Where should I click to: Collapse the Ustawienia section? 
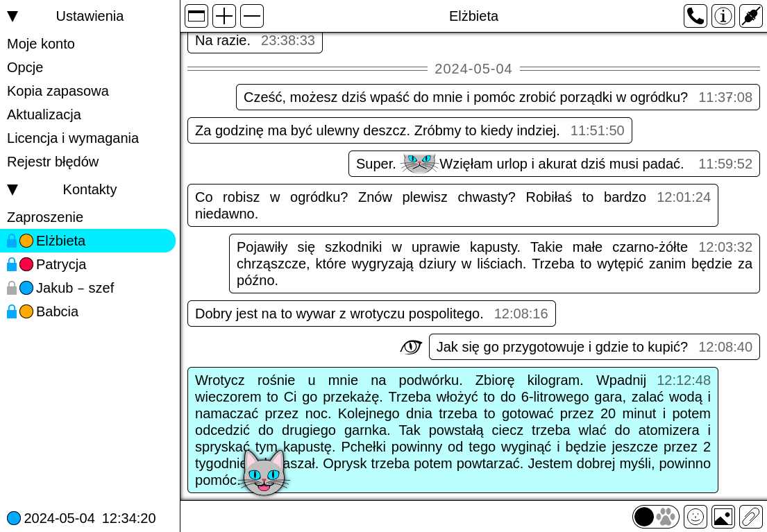12,16
